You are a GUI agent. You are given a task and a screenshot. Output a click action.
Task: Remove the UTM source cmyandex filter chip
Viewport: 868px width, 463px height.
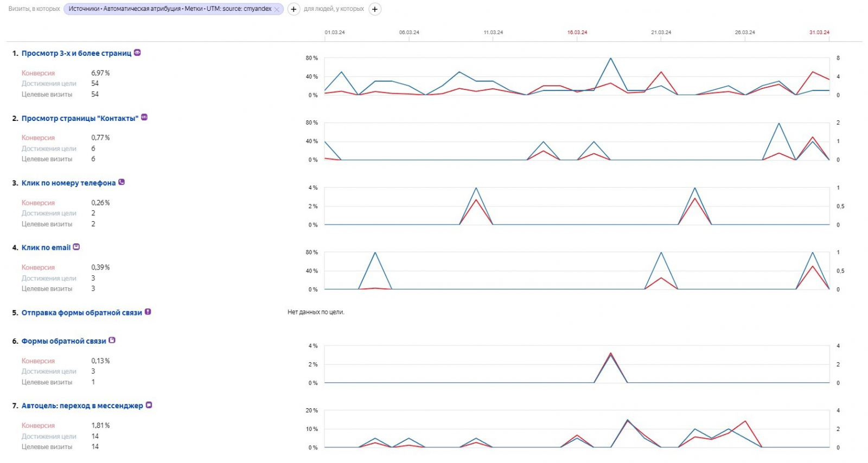277,9
